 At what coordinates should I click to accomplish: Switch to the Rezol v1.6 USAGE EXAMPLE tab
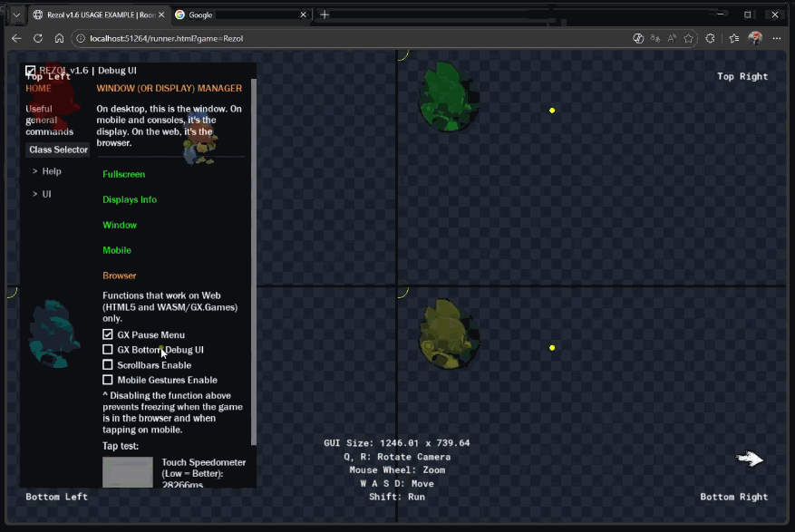point(99,15)
